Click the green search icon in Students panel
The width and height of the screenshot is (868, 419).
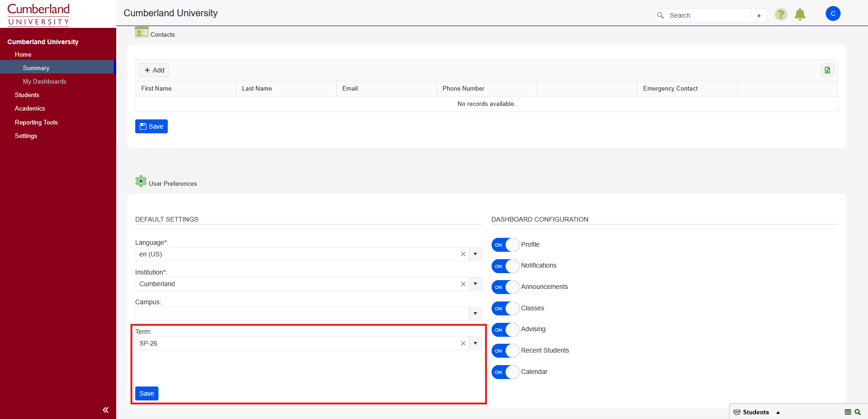[x=858, y=412]
